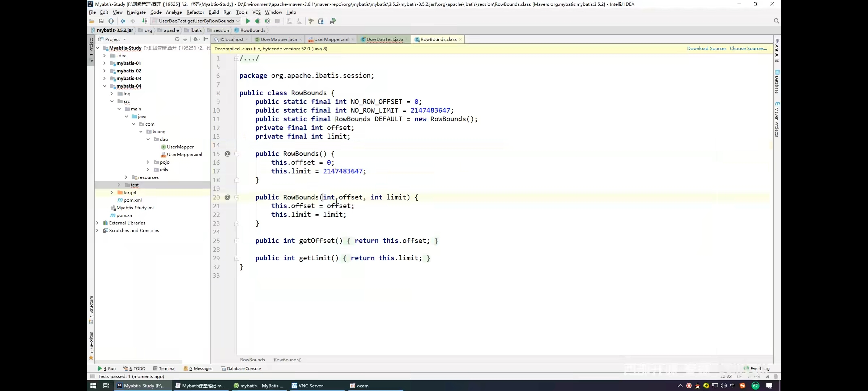Open the Run tool window button
The image size is (868, 391).
coord(107,369)
